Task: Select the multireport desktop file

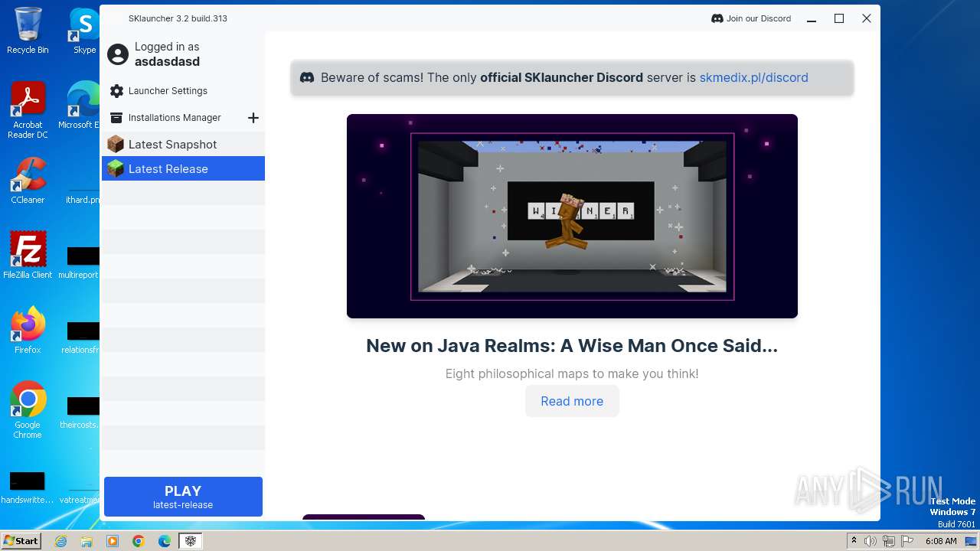Action: click(79, 262)
